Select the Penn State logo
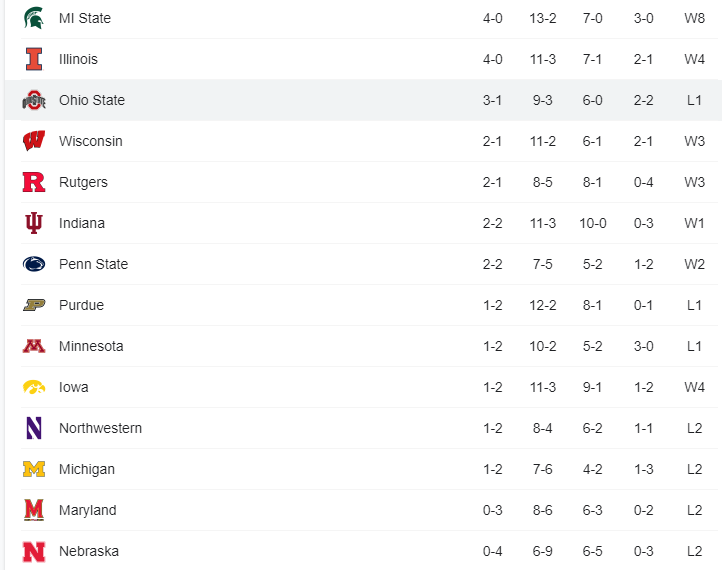Image resolution: width=722 pixels, height=570 pixels. click(x=34, y=264)
